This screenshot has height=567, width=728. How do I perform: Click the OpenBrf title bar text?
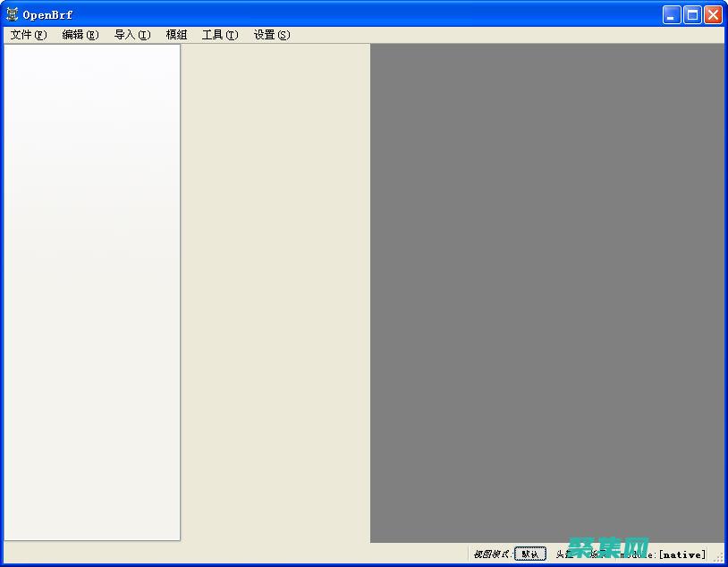[x=48, y=14]
